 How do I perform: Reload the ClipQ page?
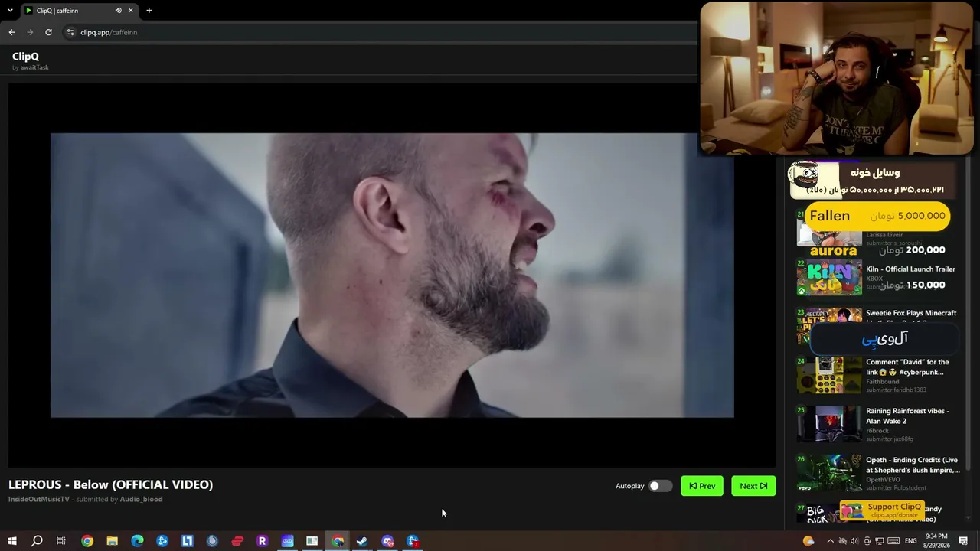click(48, 32)
